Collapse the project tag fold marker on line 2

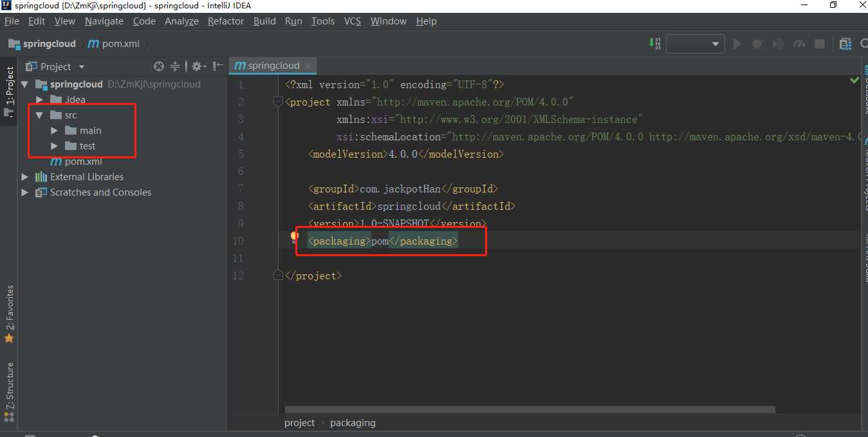point(278,102)
